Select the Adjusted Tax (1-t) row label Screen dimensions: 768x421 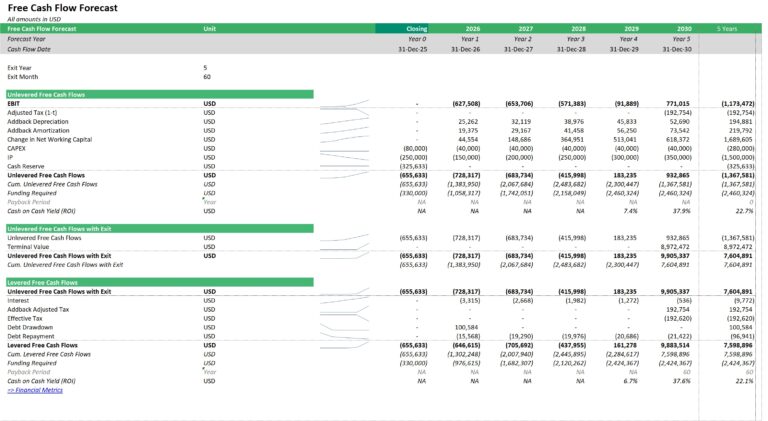[32, 113]
